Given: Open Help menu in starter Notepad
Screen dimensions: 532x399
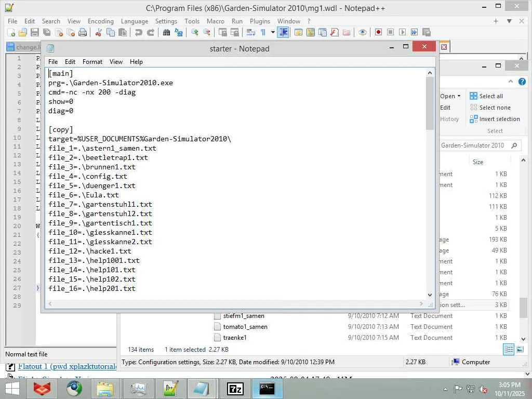Looking at the screenshot, I should 136,62.
